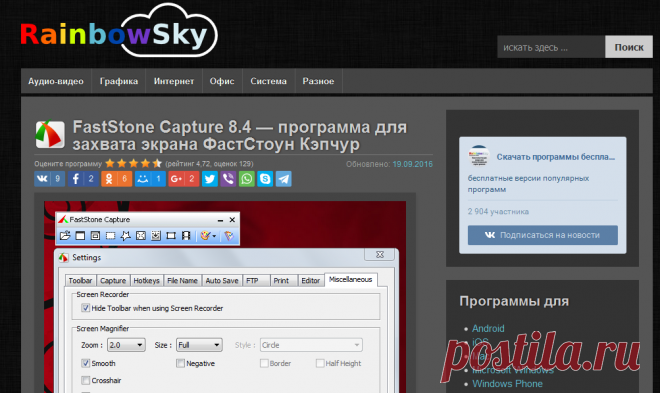Switch to the Auto Save tab
Viewport: 660px width, 393px height.
click(x=222, y=281)
